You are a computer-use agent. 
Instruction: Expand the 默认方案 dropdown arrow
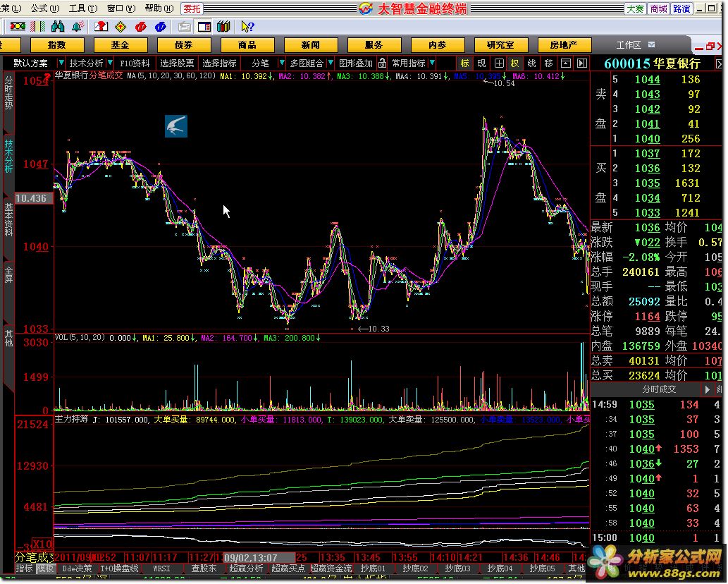tap(61, 63)
